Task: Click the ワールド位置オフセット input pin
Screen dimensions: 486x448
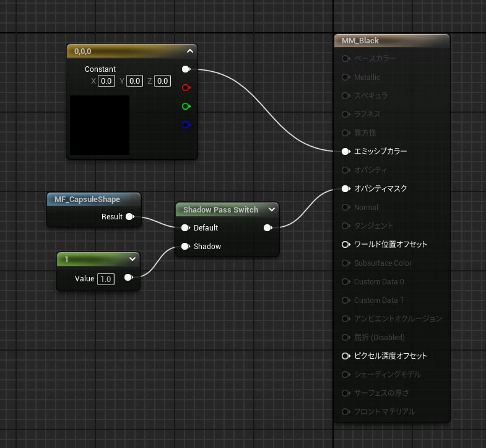Action: (x=345, y=245)
